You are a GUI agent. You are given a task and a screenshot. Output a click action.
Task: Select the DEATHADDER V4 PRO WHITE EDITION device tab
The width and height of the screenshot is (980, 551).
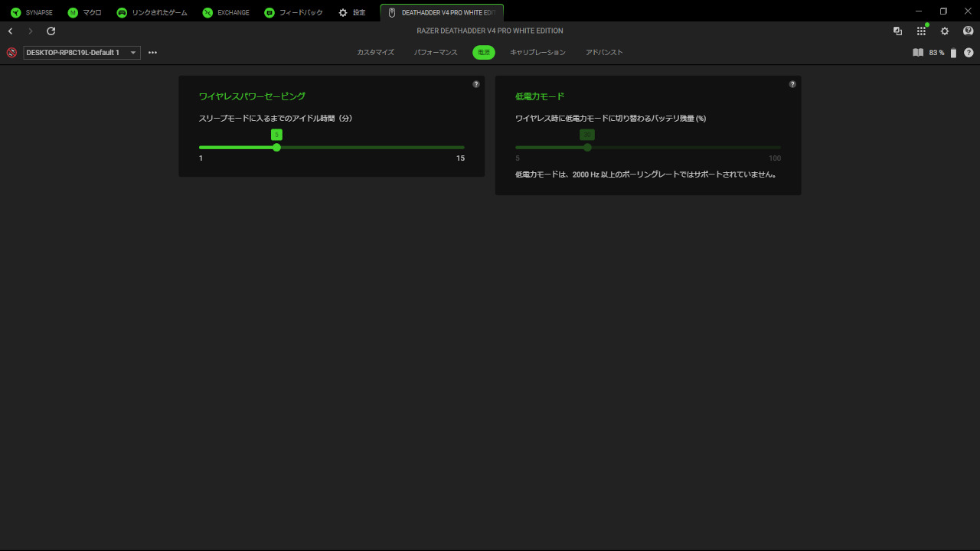tap(442, 12)
